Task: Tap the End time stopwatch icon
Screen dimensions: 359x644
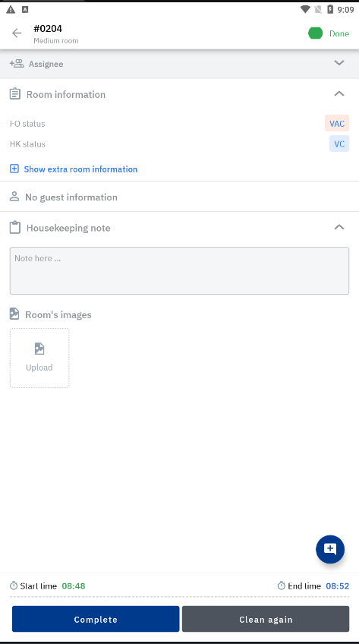Action: tap(281, 586)
